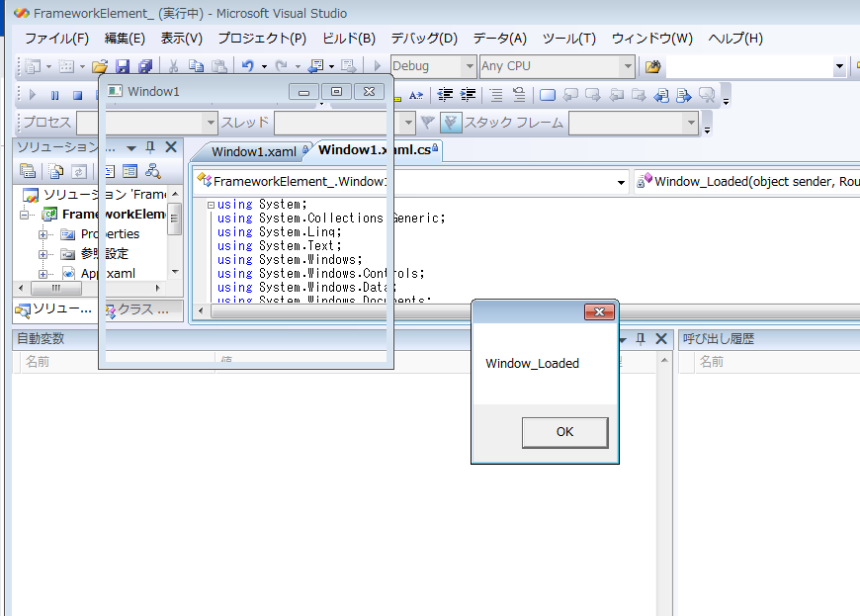Click the Refresh icon in Solution Explorer
The image size is (860, 616).
pos(79,171)
